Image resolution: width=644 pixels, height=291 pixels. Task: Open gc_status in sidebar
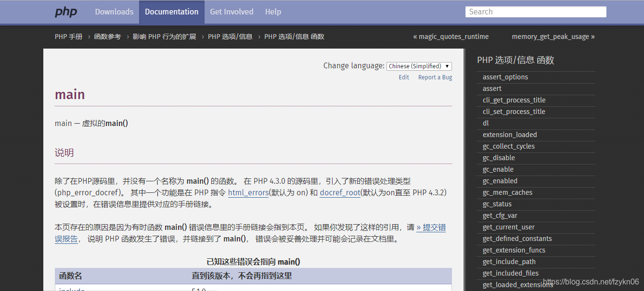pos(497,204)
